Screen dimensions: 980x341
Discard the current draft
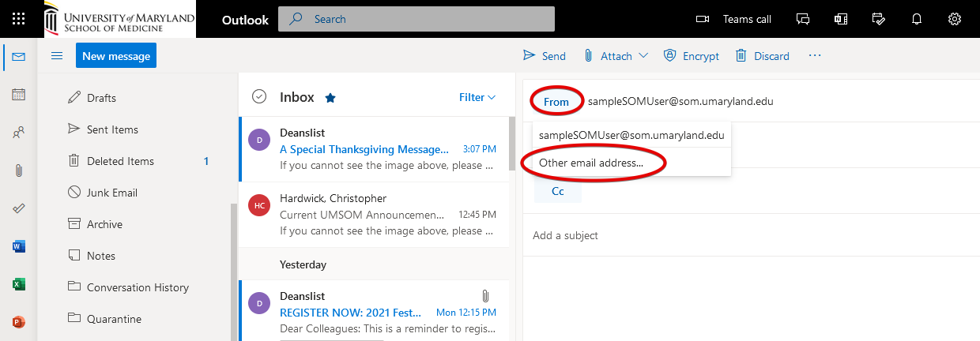[763, 56]
